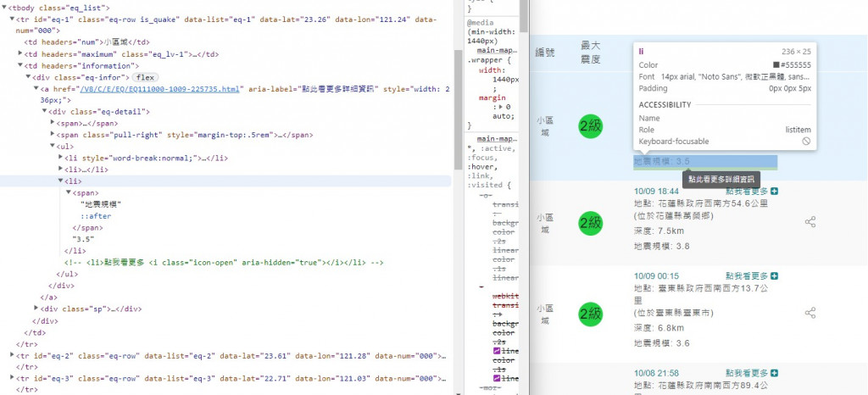Expand the tr eq-2 row
The image size is (868, 395).
(12, 355)
